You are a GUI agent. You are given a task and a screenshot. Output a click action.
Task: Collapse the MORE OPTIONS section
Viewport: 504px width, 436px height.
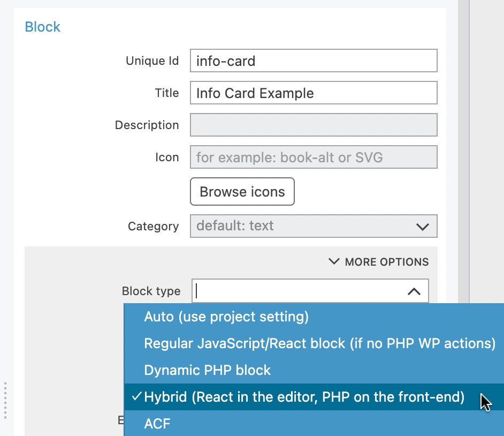click(x=379, y=262)
